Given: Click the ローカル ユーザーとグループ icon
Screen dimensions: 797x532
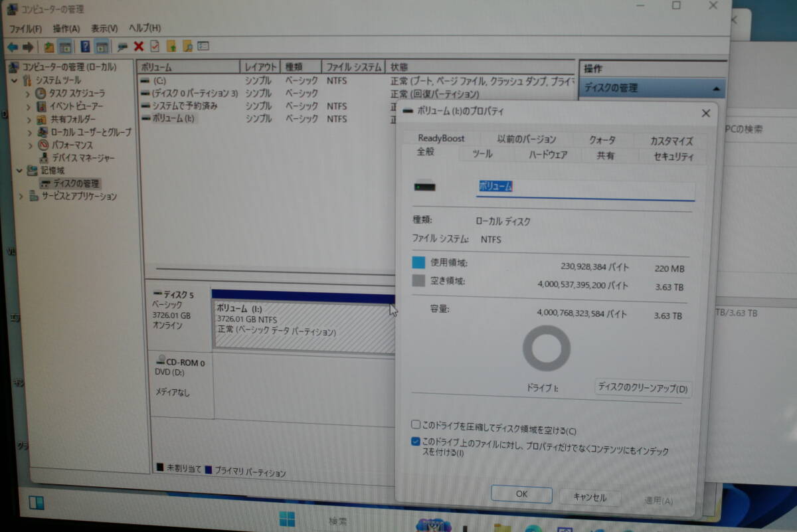Looking at the screenshot, I should tap(44, 132).
